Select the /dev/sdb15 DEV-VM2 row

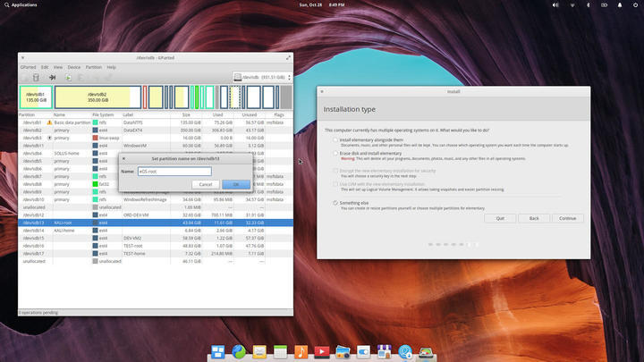[156, 238]
